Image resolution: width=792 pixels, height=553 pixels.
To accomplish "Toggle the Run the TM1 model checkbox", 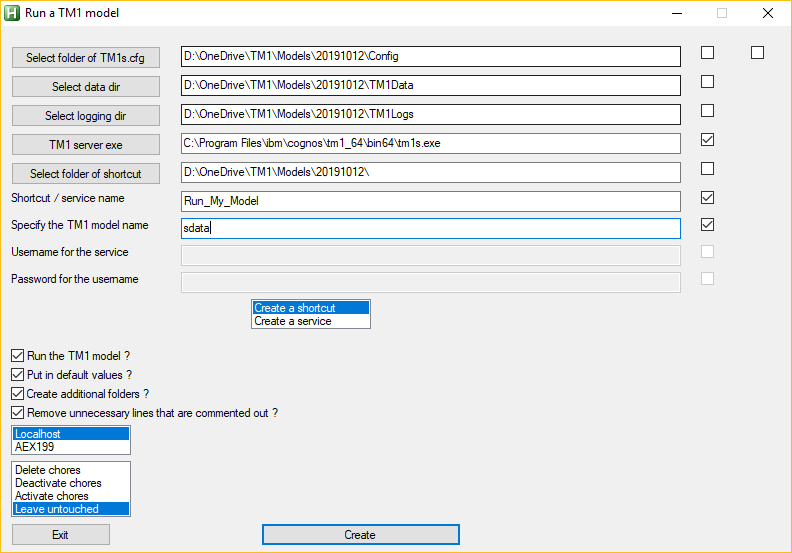I will tap(18, 356).
